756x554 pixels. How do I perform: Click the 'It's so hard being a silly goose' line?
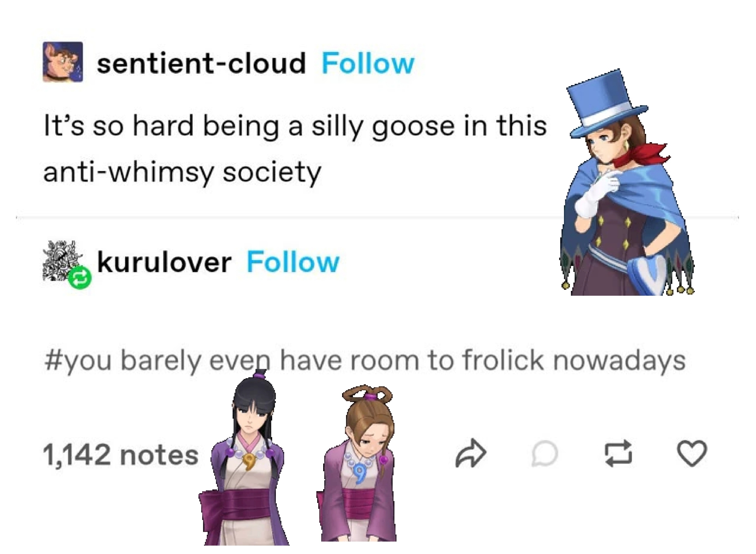pyautogui.click(x=295, y=127)
